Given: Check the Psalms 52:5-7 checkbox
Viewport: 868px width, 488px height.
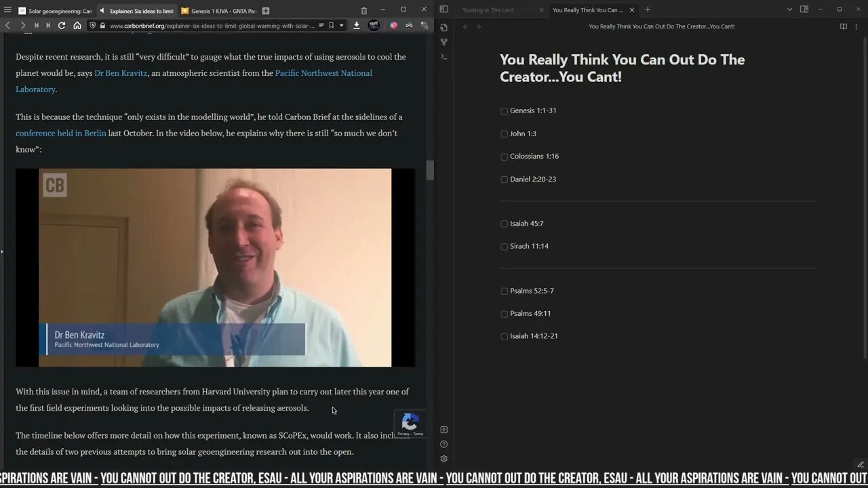Looking at the screenshot, I should 504,291.
